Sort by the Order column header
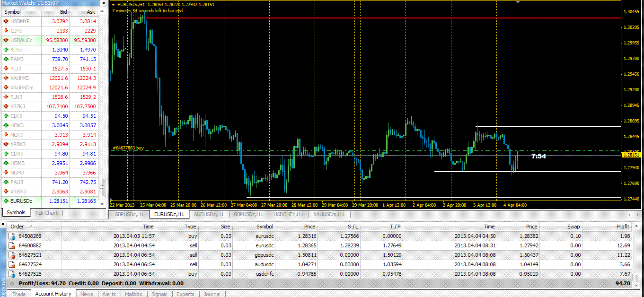 coord(35,227)
